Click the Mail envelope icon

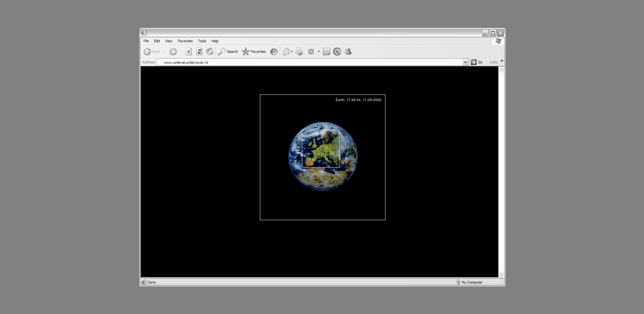click(x=286, y=52)
